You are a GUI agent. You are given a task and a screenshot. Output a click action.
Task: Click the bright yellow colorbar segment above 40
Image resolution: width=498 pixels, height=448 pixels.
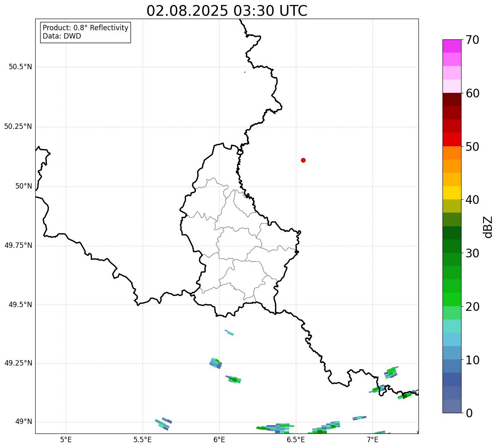452,193
